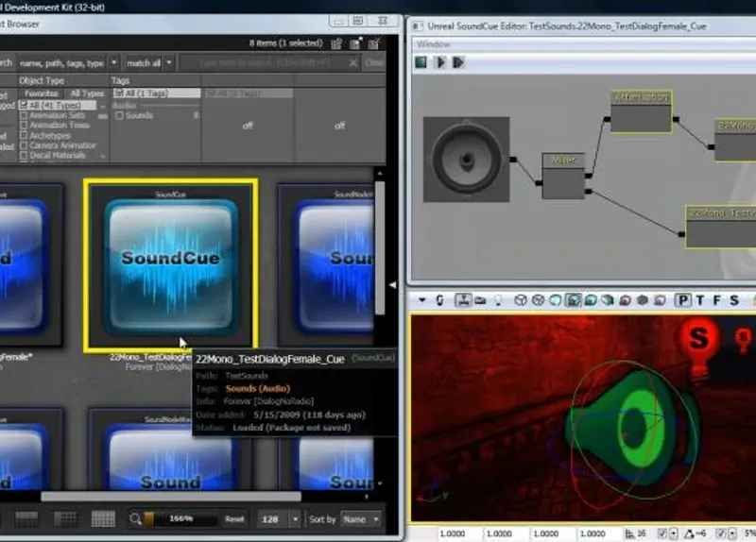Switch to split view layout icon
The width and height of the screenshot is (756, 542).
[65, 519]
